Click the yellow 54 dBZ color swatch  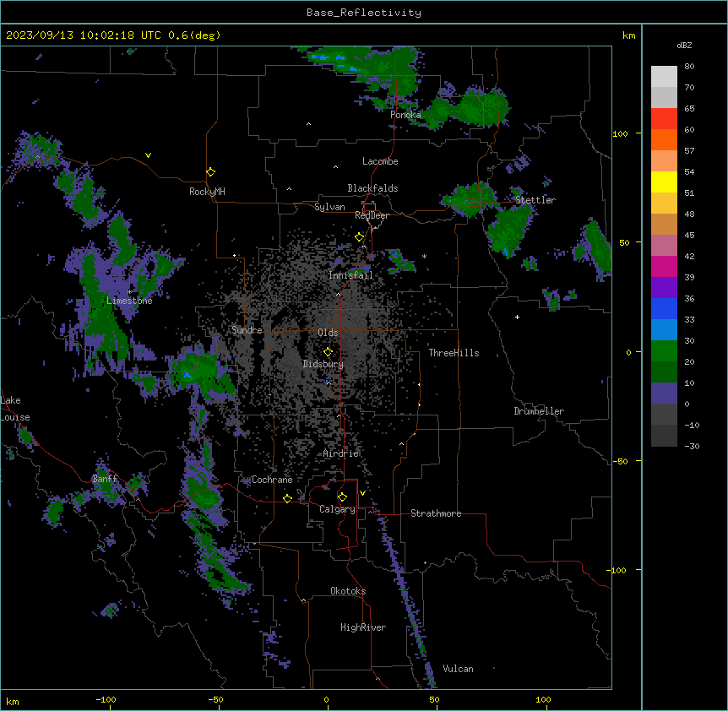[664, 182]
